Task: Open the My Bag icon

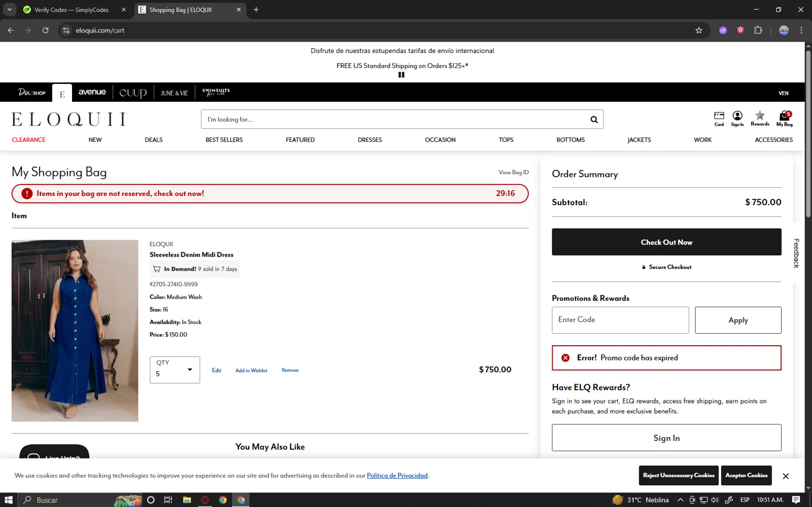Action: [784, 118]
